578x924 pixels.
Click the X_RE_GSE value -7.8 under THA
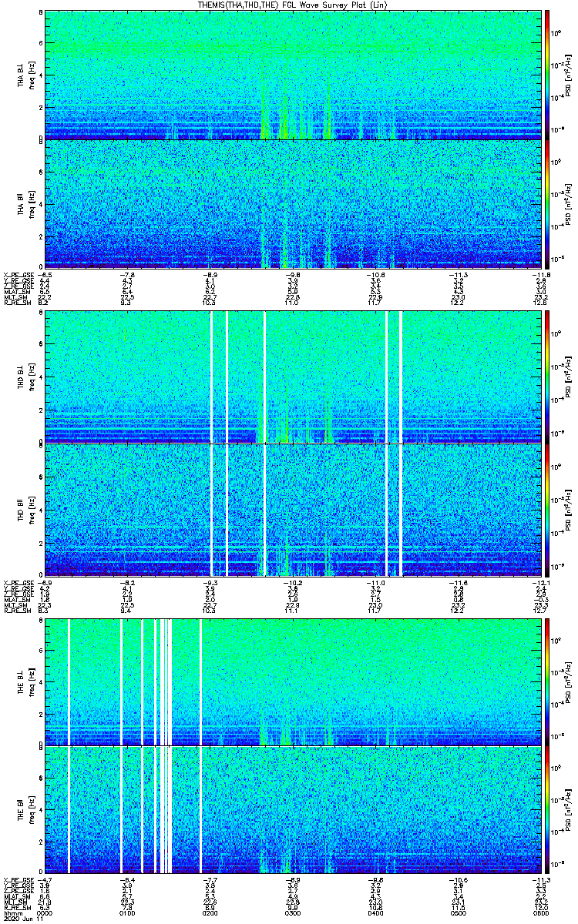[x=127, y=274]
